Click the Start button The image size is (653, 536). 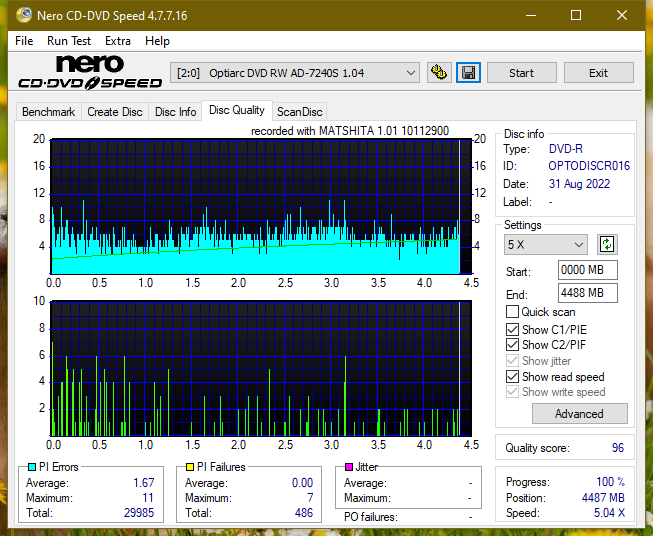[521, 73]
